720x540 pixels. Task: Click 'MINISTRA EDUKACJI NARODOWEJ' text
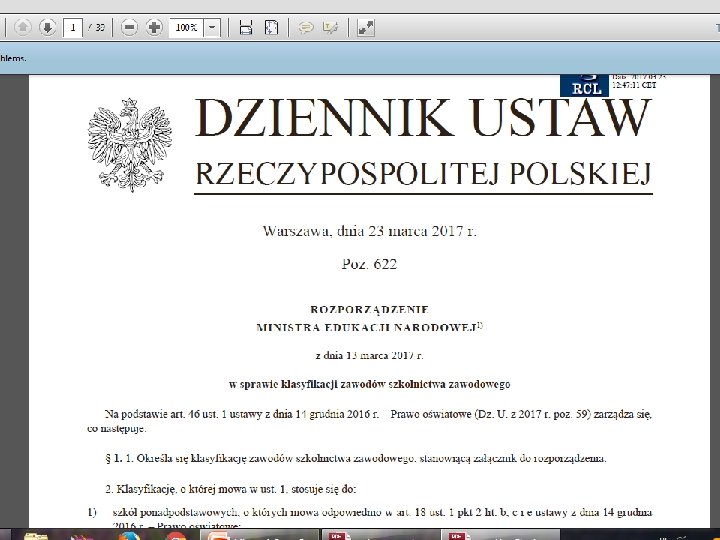[x=366, y=327]
